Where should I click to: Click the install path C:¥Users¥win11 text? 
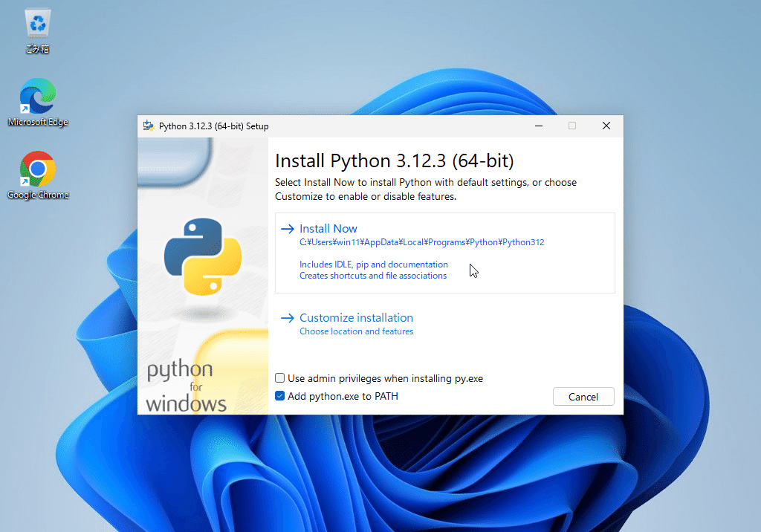click(422, 242)
